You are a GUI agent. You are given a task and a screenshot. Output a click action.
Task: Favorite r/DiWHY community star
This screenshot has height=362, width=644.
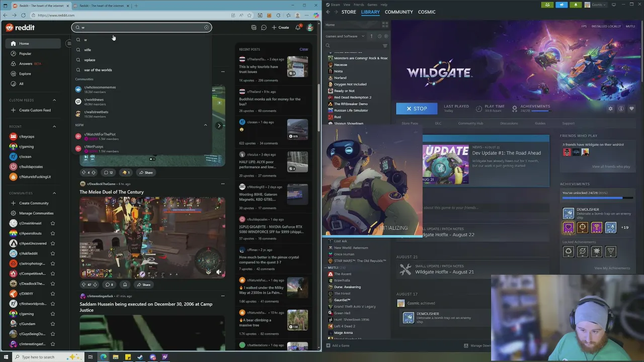53,294
